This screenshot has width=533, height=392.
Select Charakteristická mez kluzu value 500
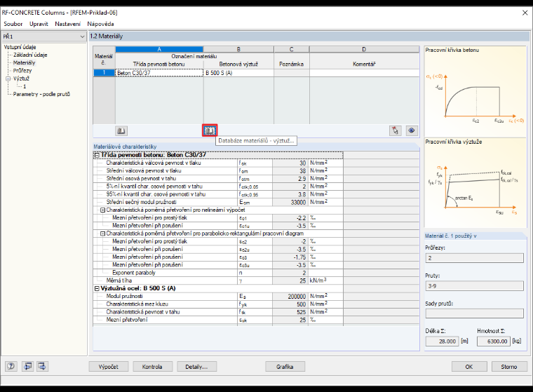tap(290, 304)
